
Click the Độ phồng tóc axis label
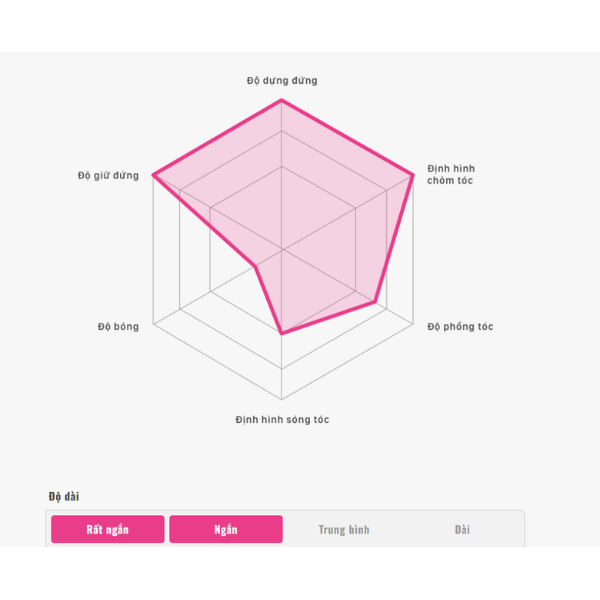click(460, 327)
